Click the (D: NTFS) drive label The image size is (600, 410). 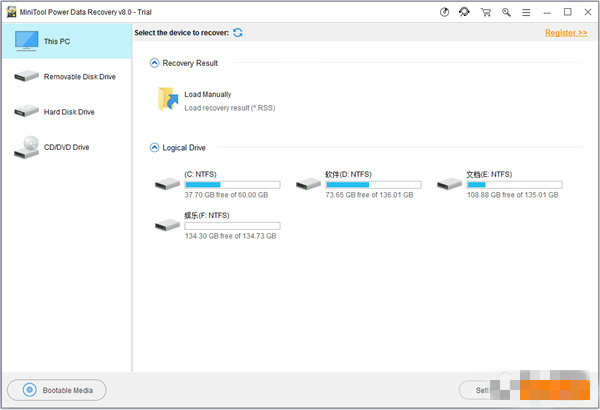point(349,174)
